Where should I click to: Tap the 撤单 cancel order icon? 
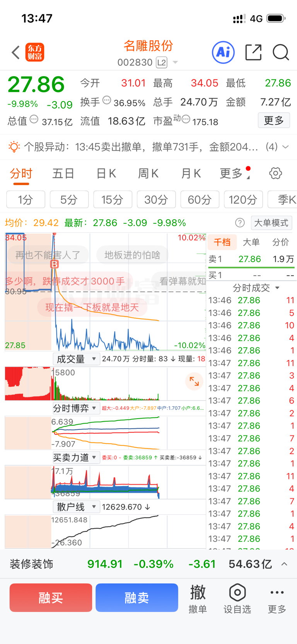tap(198, 599)
